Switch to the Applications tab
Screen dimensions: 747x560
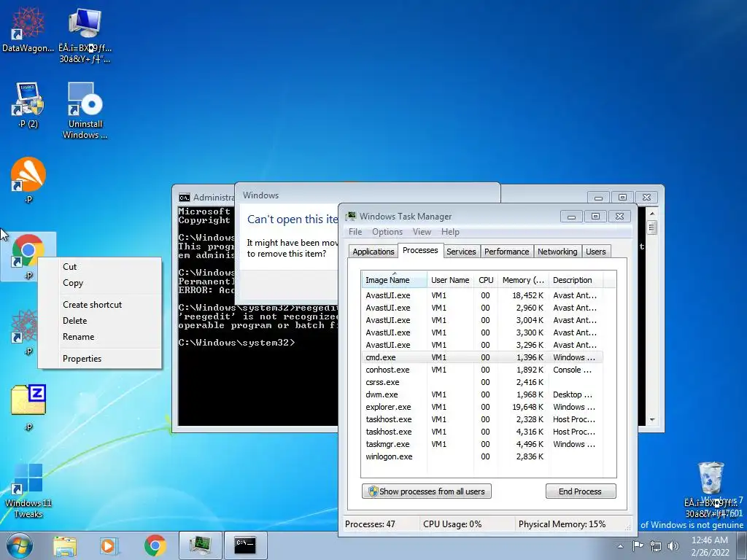coord(373,252)
